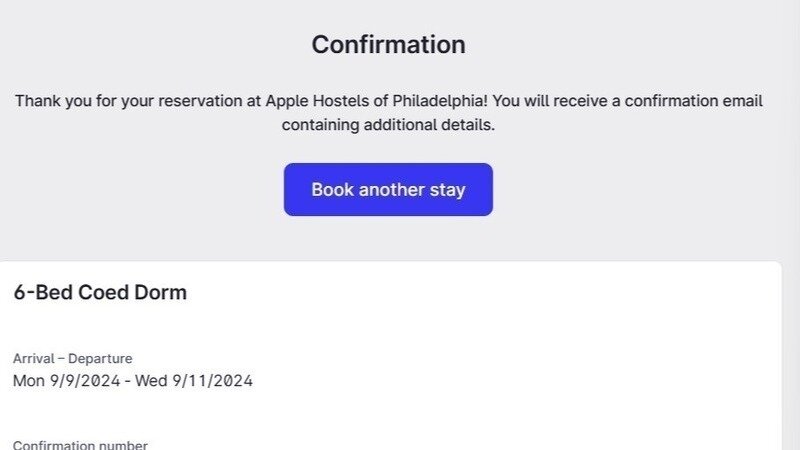Screen dimensions: 800x450
Task: Click the '6-Bed' text in room heading
Action: [x=42, y=293]
